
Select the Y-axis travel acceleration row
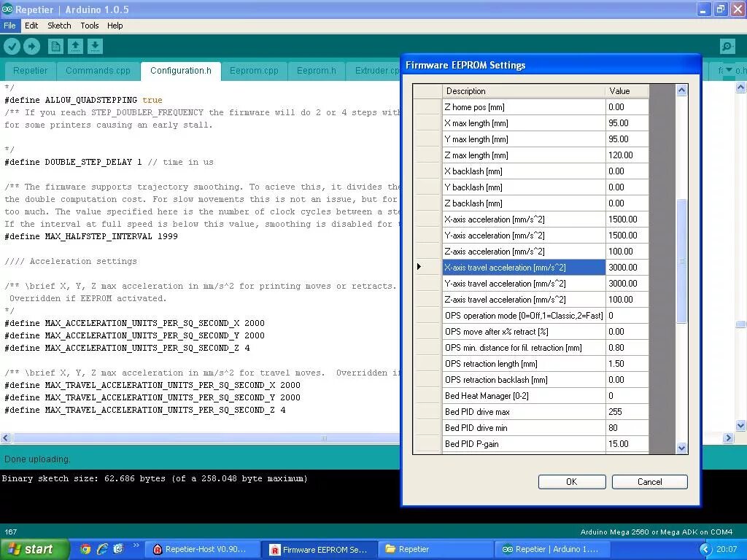(524, 284)
